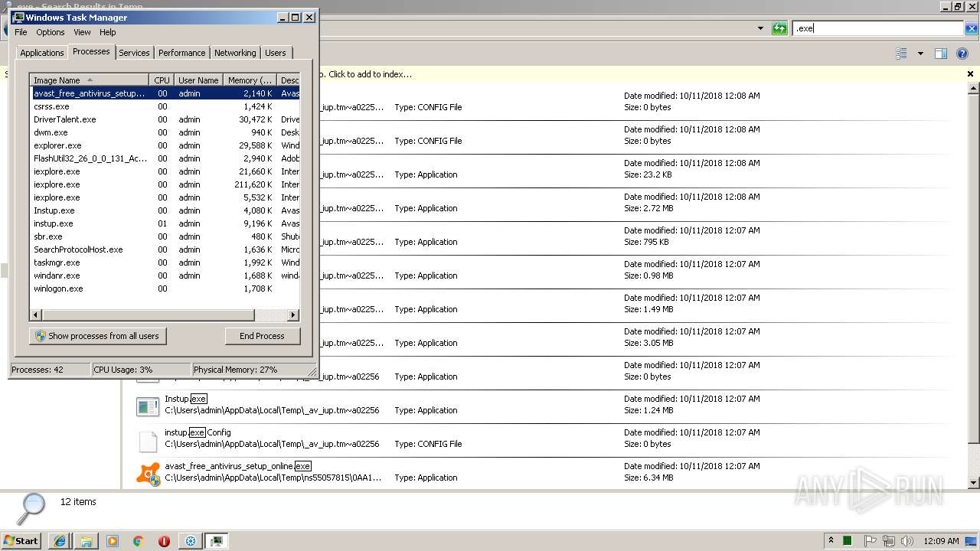
Task: Select the csrss.exe process
Action: click(165, 106)
